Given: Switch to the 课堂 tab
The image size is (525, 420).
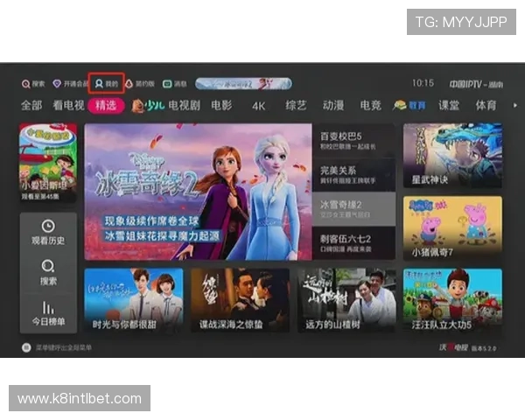Looking at the screenshot, I should 449,106.
